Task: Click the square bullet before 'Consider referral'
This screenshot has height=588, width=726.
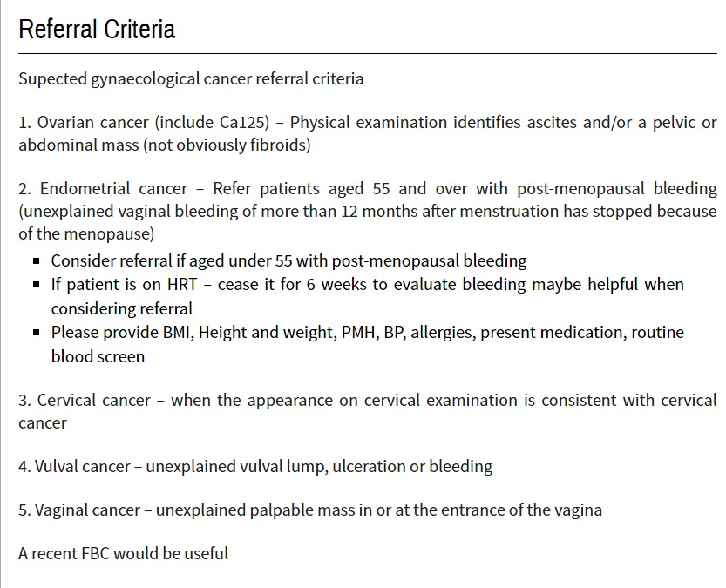Action: click(x=37, y=260)
